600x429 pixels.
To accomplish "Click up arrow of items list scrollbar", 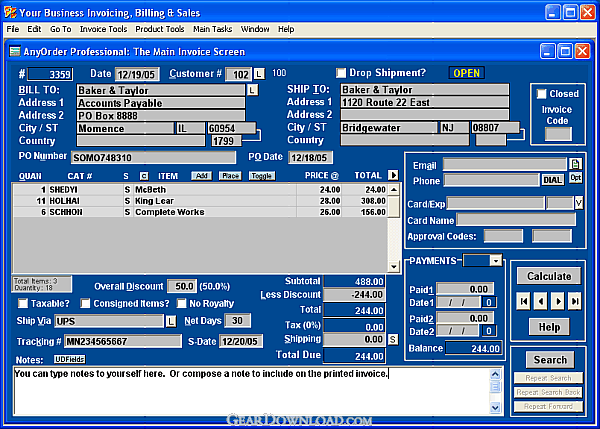I will pyautogui.click(x=394, y=189).
